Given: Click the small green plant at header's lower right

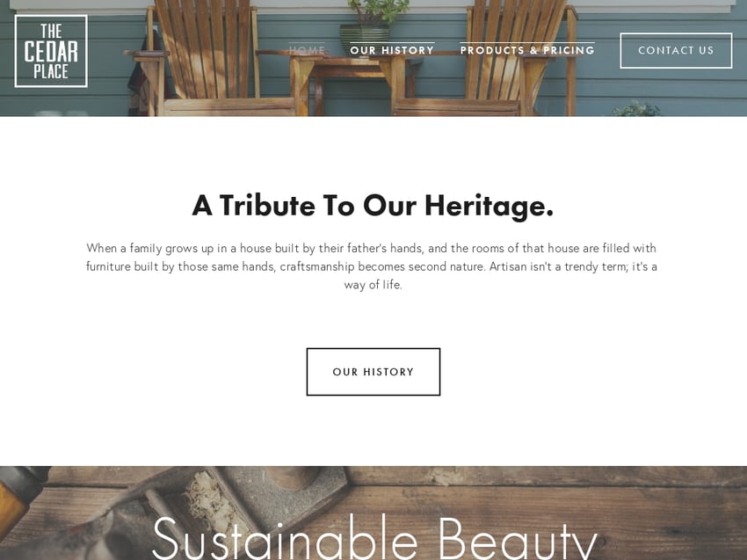Looking at the screenshot, I should point(636,109).
